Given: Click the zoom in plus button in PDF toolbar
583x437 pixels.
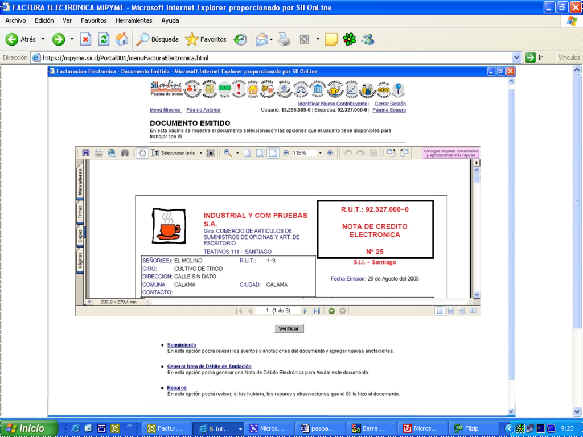Looking at the screenshot, I should click(330, 153).
